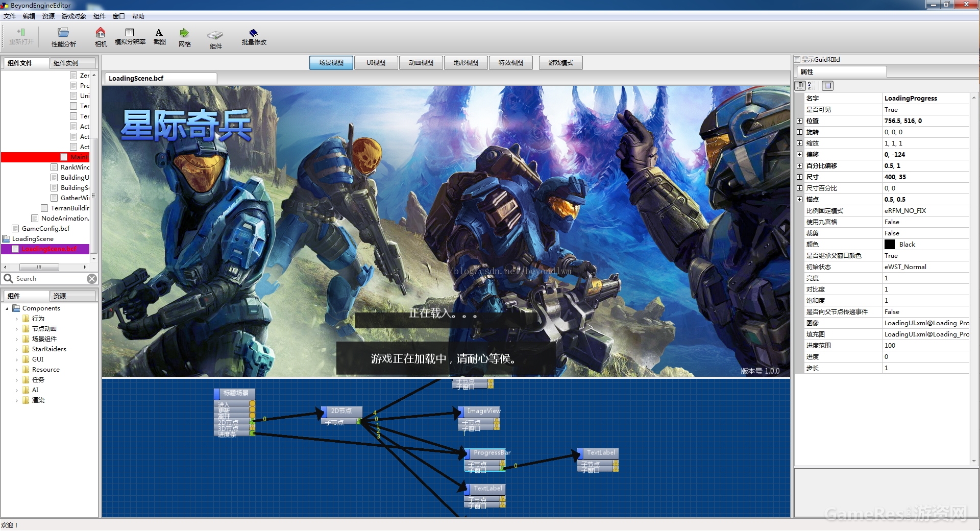The height and width of the screenshot is (531, 980).
Task: Toggle the 网格 grid green arrow icon
Action: (184, 33)
